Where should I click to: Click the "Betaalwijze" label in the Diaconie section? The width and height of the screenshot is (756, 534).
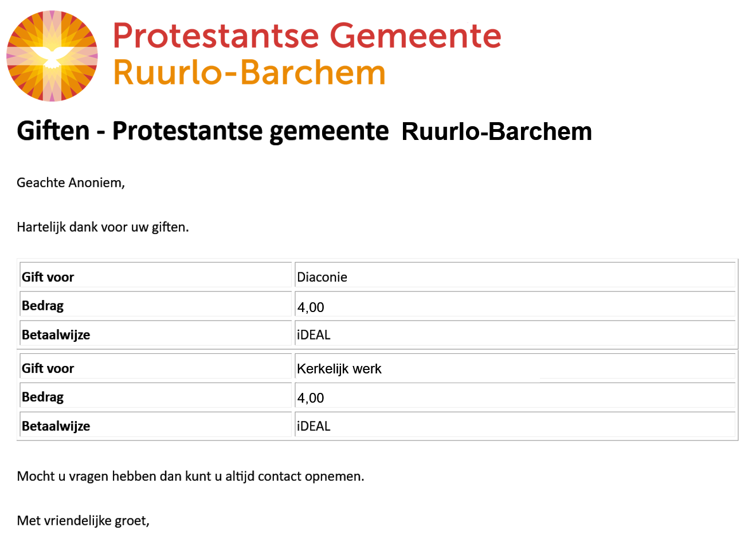click(x=56, y=334)
